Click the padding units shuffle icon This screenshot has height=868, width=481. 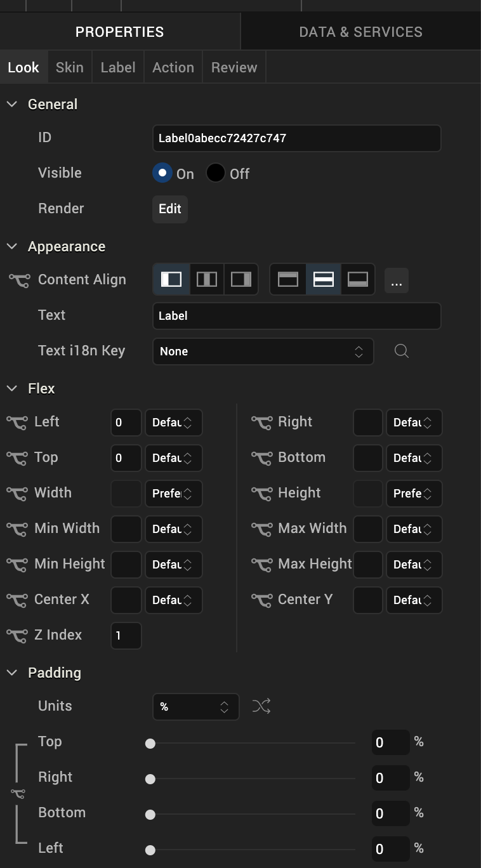point(261,706)
